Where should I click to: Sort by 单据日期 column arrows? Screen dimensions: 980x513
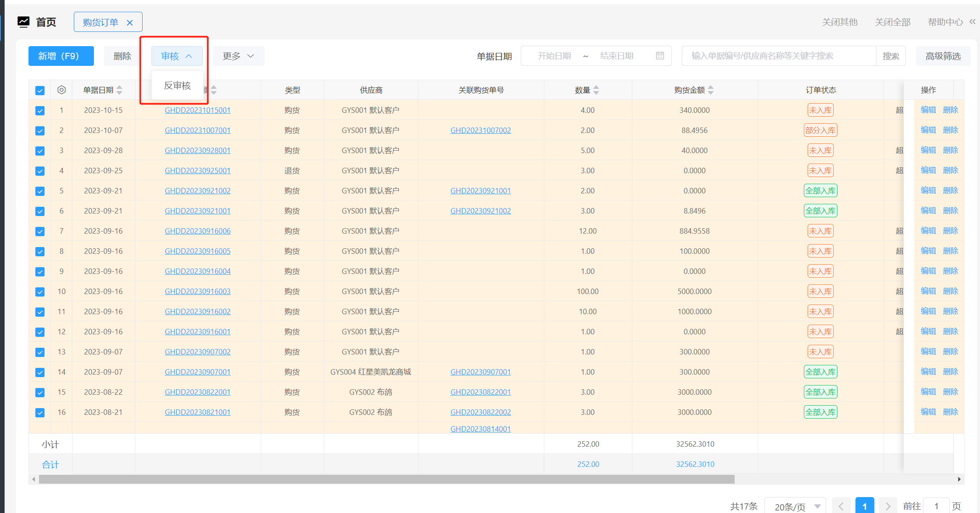pos(120,90)
